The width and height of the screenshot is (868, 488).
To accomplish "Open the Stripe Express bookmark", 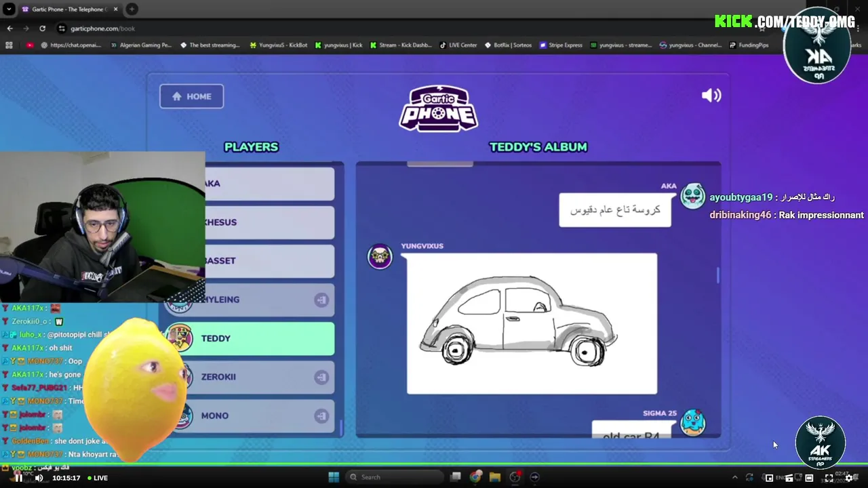I will [561, 45].
